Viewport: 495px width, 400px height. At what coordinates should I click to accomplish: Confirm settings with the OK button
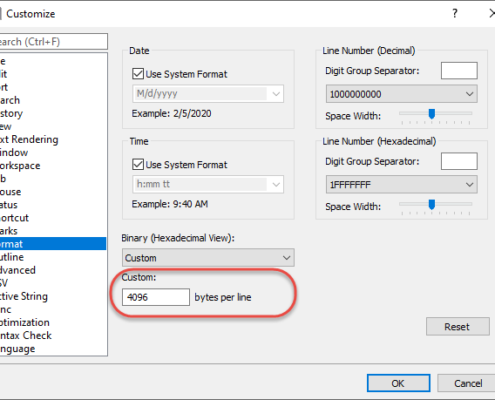point(398,383)
